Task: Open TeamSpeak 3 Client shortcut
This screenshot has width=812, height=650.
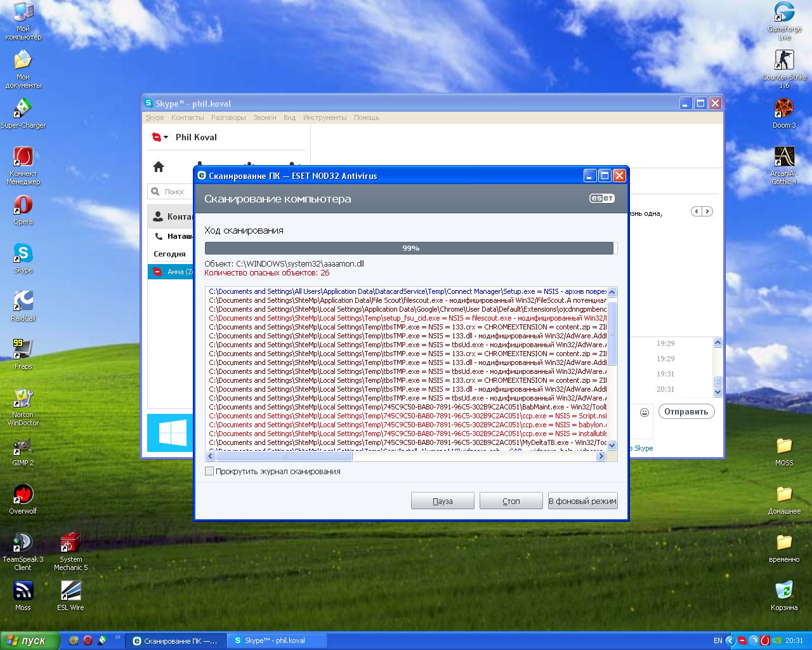Action: tap(23, 552)
